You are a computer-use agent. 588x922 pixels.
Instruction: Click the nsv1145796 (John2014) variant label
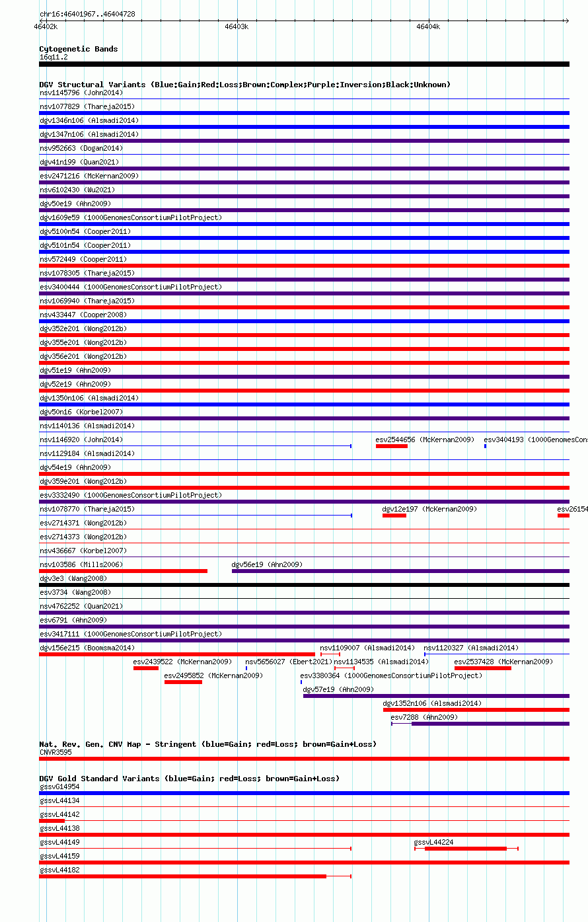coord(81,93)
